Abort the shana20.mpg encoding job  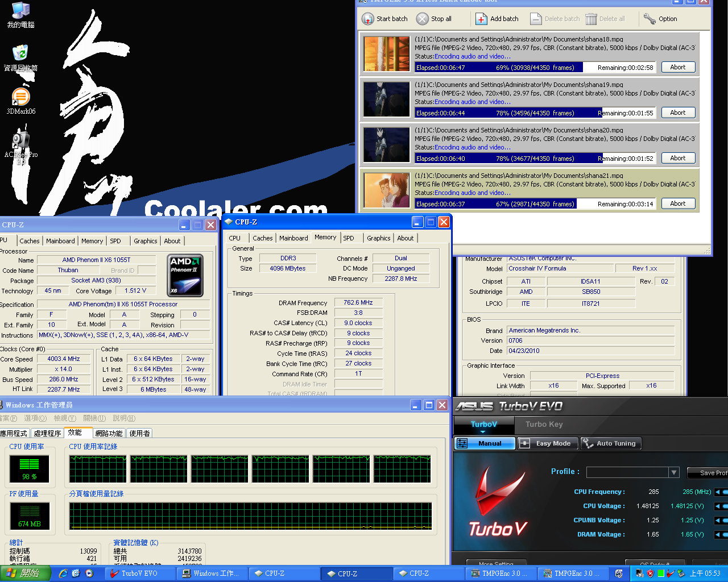click(677, 158)
